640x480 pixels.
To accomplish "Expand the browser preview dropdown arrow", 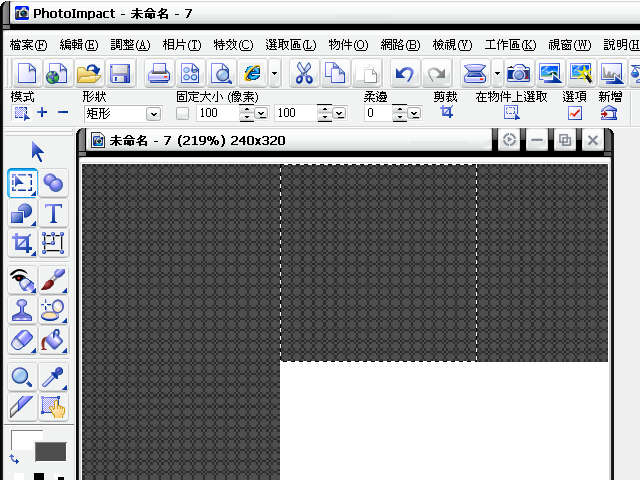I will [x=274, y=74].
